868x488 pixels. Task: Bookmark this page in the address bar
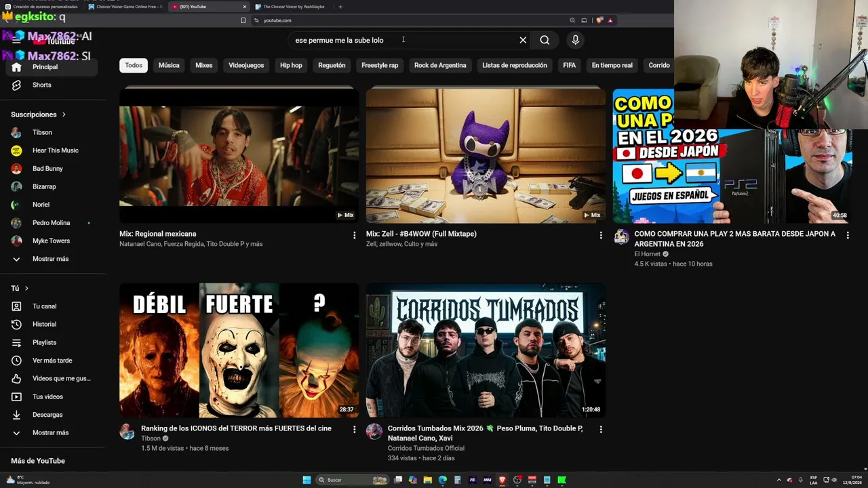(243, 20)
